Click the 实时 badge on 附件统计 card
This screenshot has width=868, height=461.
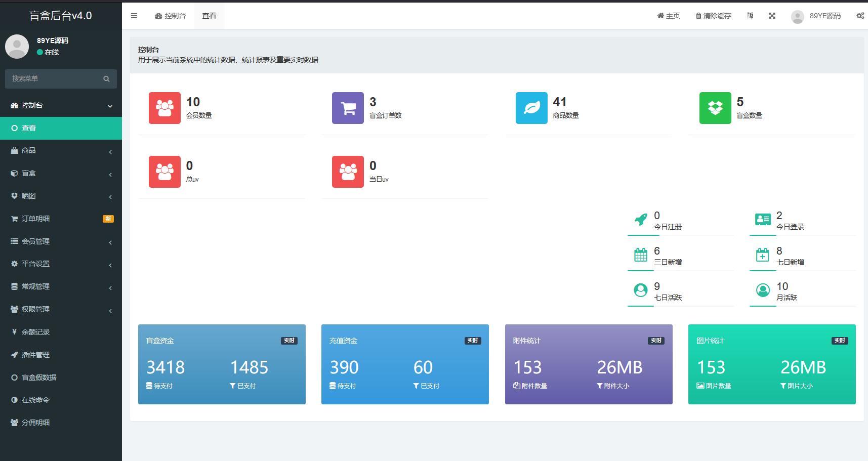point(656,341)
